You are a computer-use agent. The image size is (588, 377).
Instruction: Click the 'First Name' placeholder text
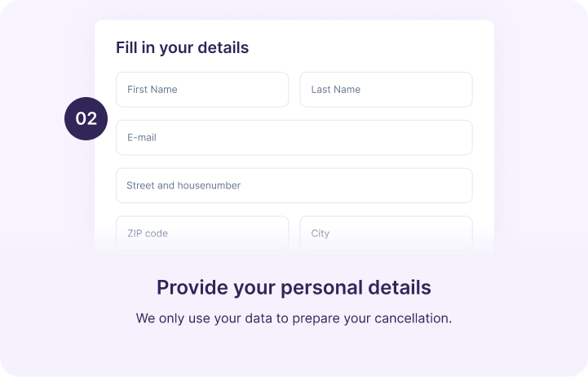pyautogui.click(x=153, y=90)
